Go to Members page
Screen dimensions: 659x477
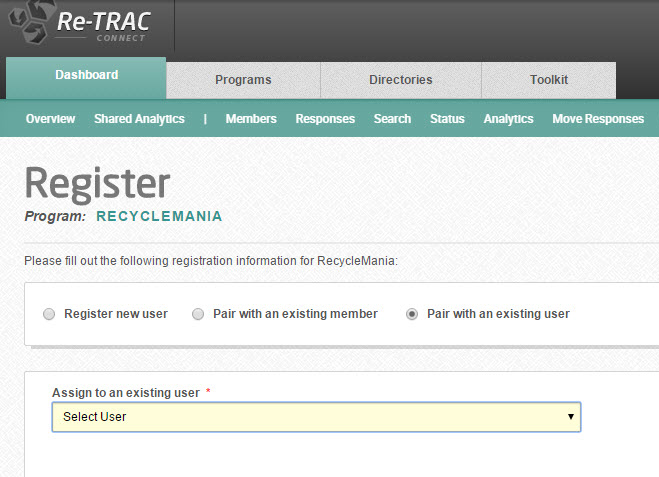tap(251, 119)
